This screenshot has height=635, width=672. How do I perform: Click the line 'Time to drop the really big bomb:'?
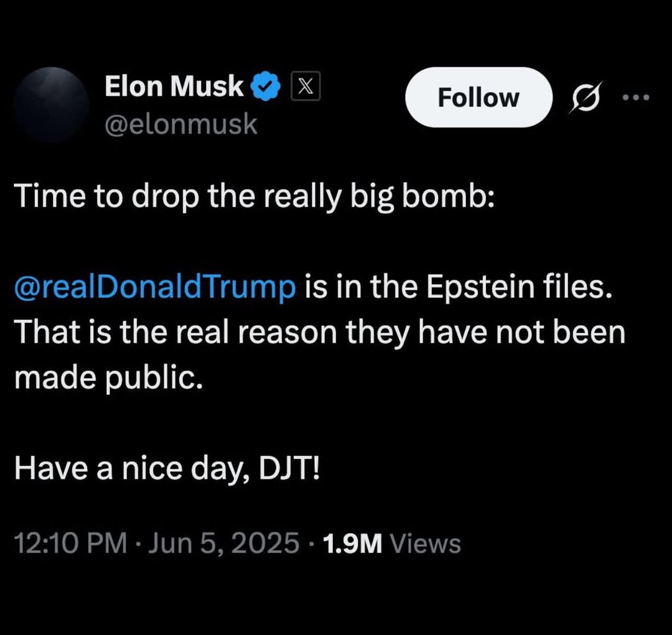(254, 197)
